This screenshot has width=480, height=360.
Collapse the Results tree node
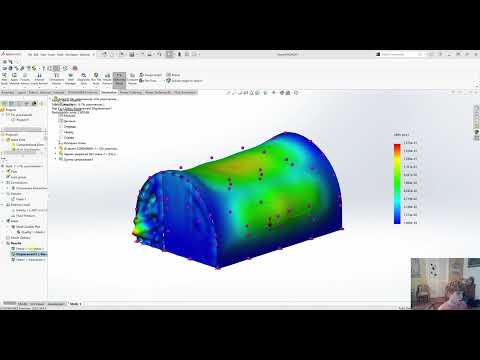[x=3, y=243]
